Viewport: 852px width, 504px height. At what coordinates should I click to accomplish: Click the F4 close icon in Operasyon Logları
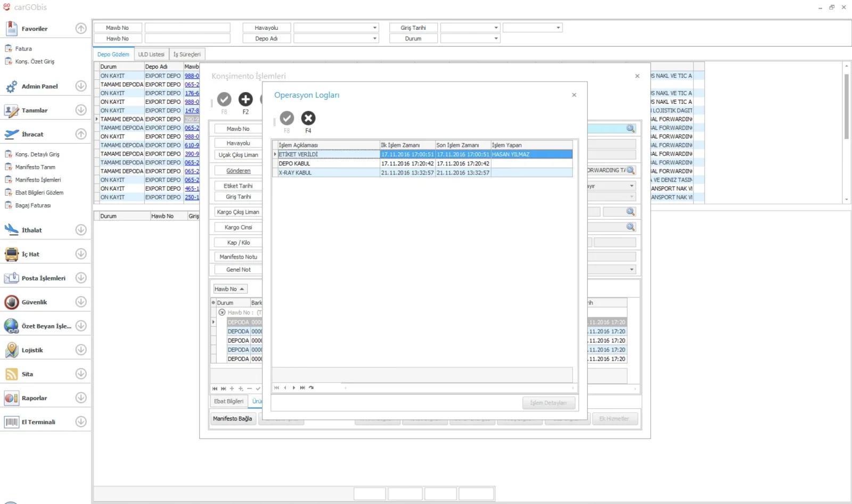click(308, 118)
